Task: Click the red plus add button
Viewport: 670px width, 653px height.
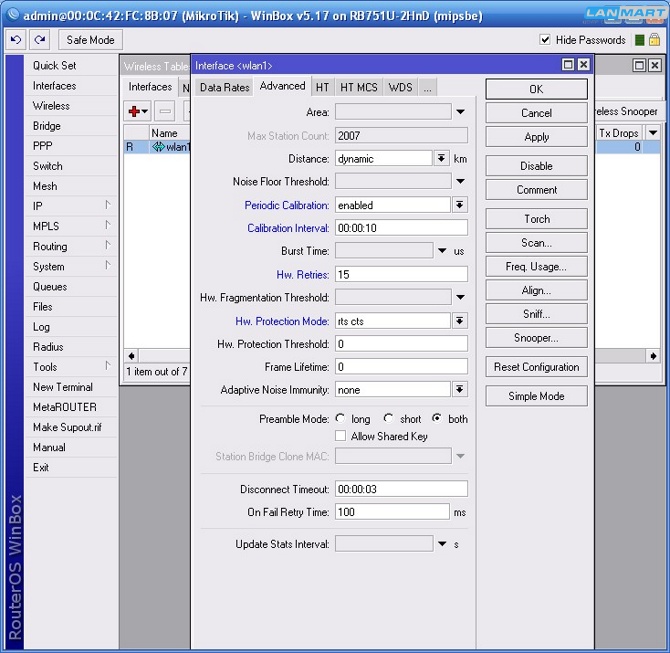Action: [x=138, y=112]
